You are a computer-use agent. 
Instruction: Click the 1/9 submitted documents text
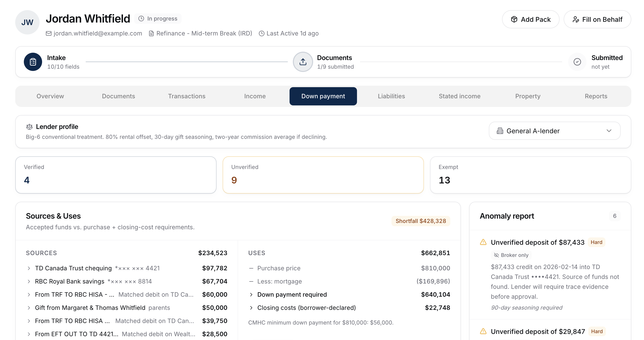335,67
